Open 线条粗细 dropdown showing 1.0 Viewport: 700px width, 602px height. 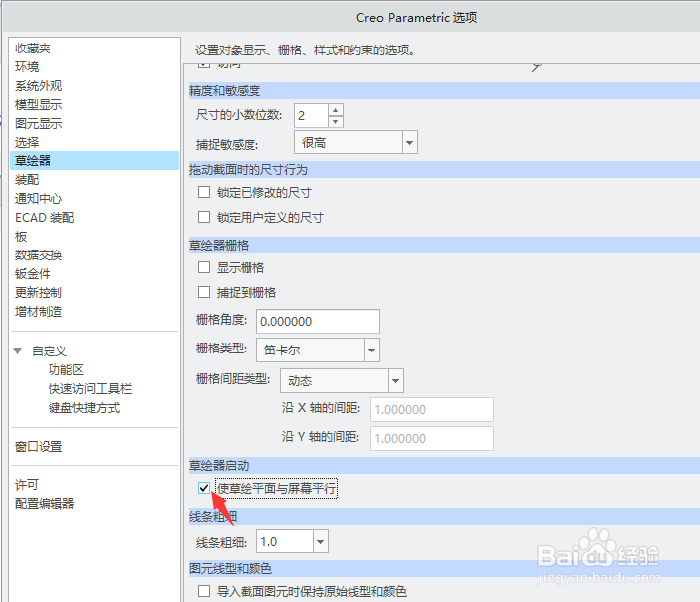pyautogui.click(x=292, y=542)
